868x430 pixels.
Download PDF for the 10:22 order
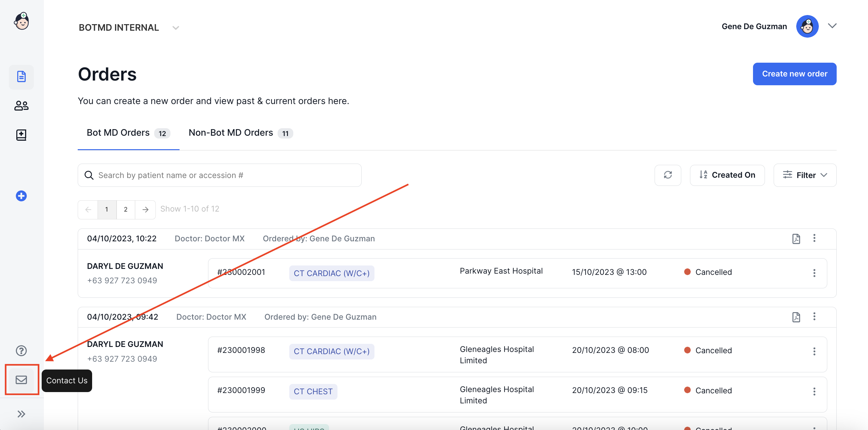click(x=796, y=239)
